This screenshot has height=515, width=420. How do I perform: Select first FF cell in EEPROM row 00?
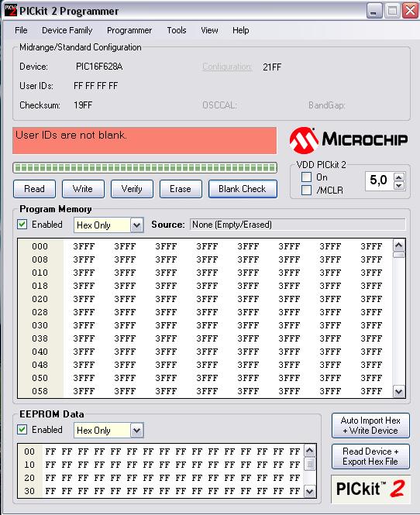coord(50,451)
